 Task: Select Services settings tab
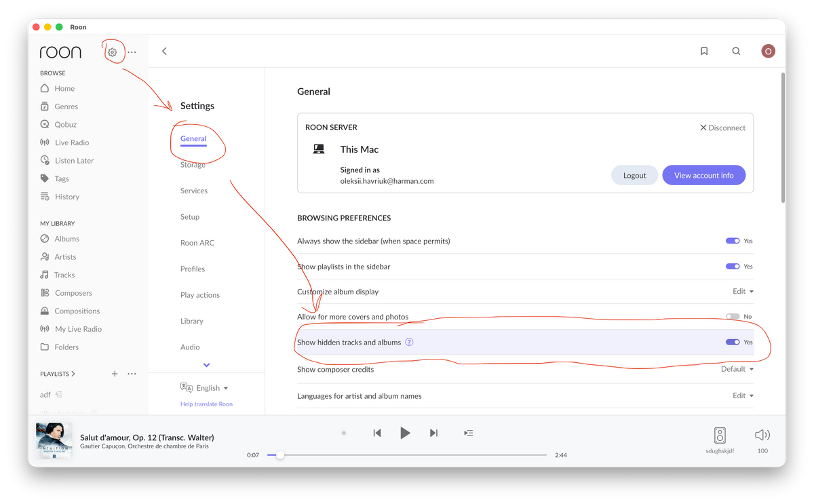194,191
